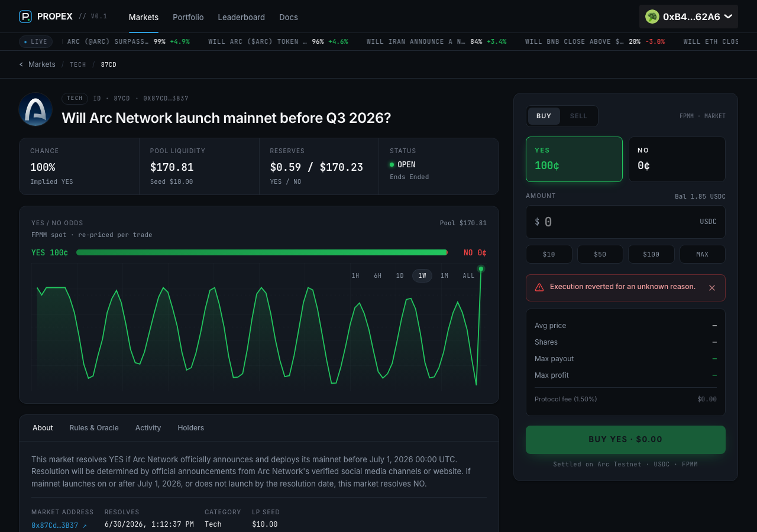The width and height of the screenshot is (757, 532).
Task: Set amount to $100
Action: click(651, 254)
